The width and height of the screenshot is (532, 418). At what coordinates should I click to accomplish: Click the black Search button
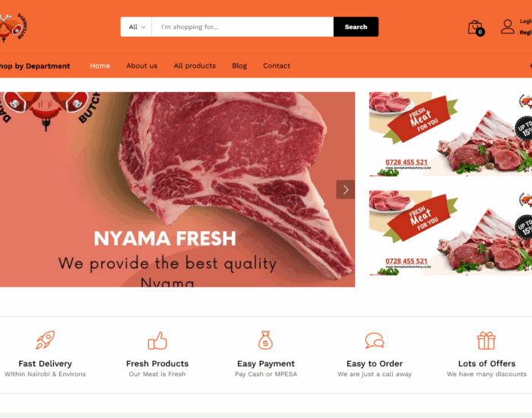tap(356, 27)
